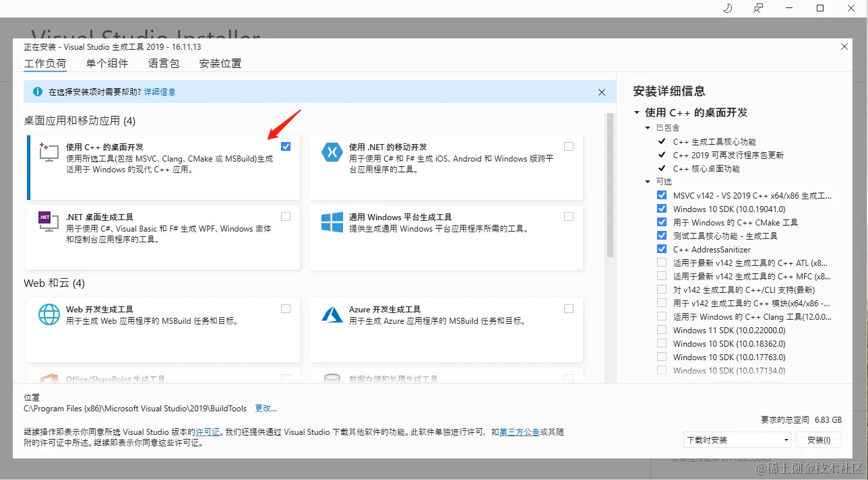This screenshot has width=868, height=480.
Task: Check C++/CLI support for v142 option
Action: tap(661, 289)
